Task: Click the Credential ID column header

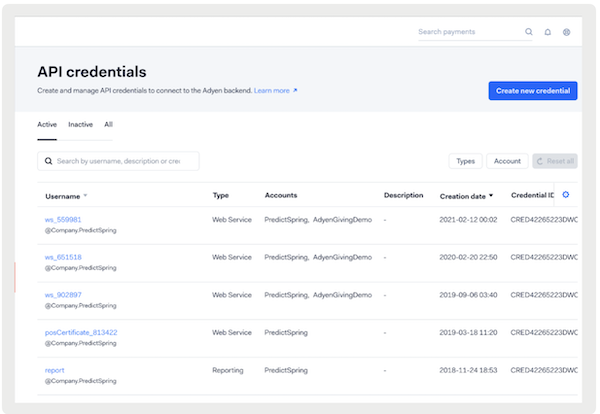Action: click(x=532, y=195)
